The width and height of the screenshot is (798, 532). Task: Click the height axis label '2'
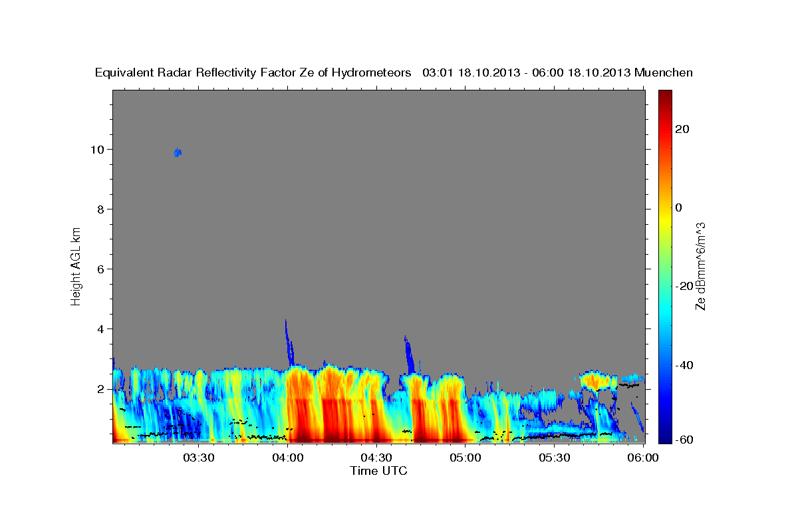coord(101,388)
